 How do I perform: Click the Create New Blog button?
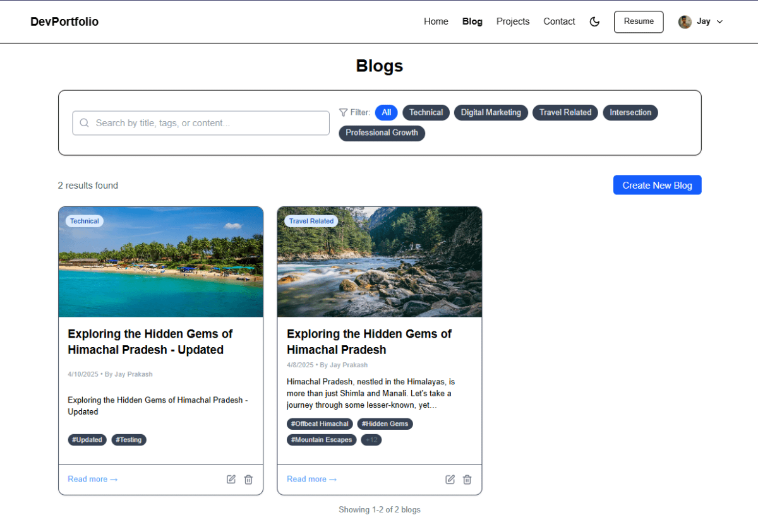point(657,185)
